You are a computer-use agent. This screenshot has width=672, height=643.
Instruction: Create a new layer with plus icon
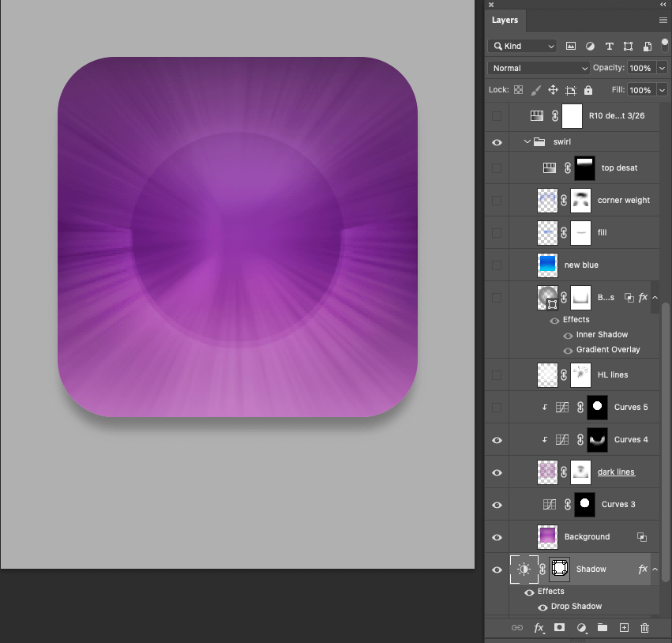pyautogui.click(x=624, y=628)
